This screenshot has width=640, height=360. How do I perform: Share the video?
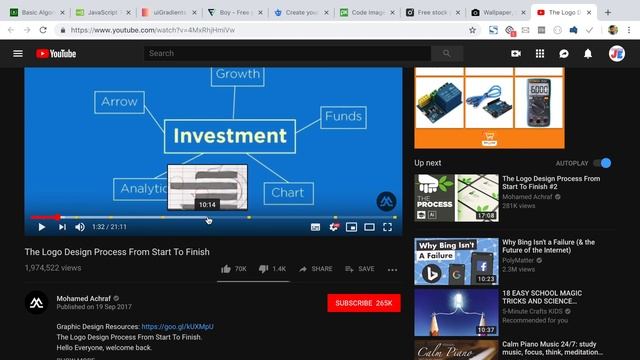[316, 269]
